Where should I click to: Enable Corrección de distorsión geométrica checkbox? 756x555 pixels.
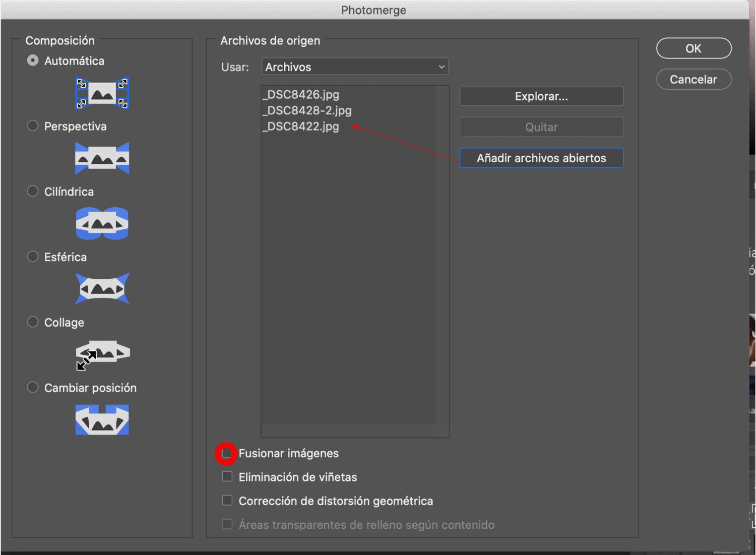pyautogui.click(x=227, y=500)
